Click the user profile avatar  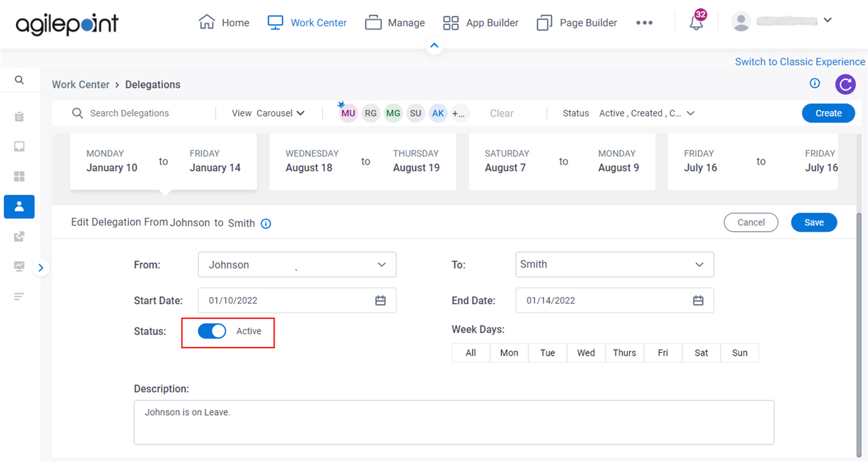coord(741,21)
